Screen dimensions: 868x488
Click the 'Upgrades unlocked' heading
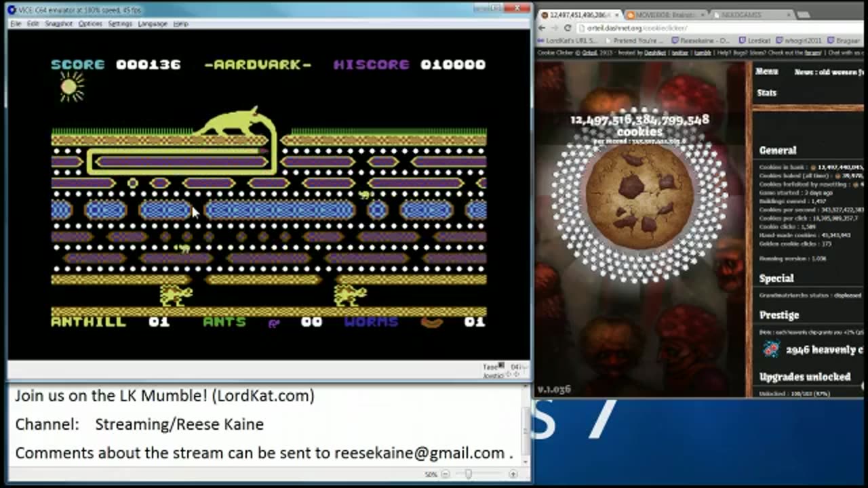805,377
